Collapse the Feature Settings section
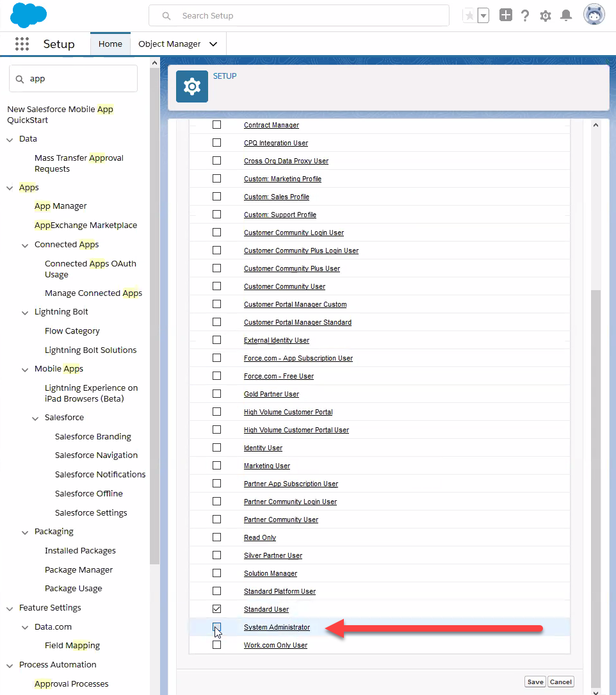 click(10, 609)
